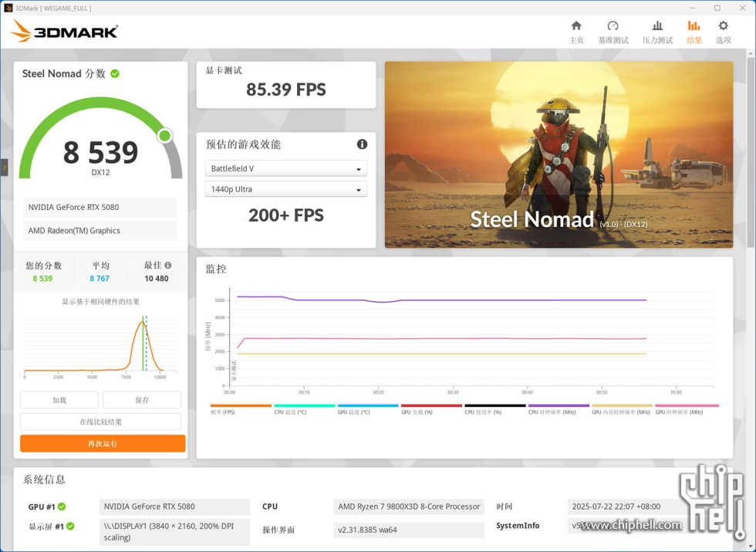Click the v2.31.8385 wa64 version field
756x552 pixels.
(x=409, y=530)
